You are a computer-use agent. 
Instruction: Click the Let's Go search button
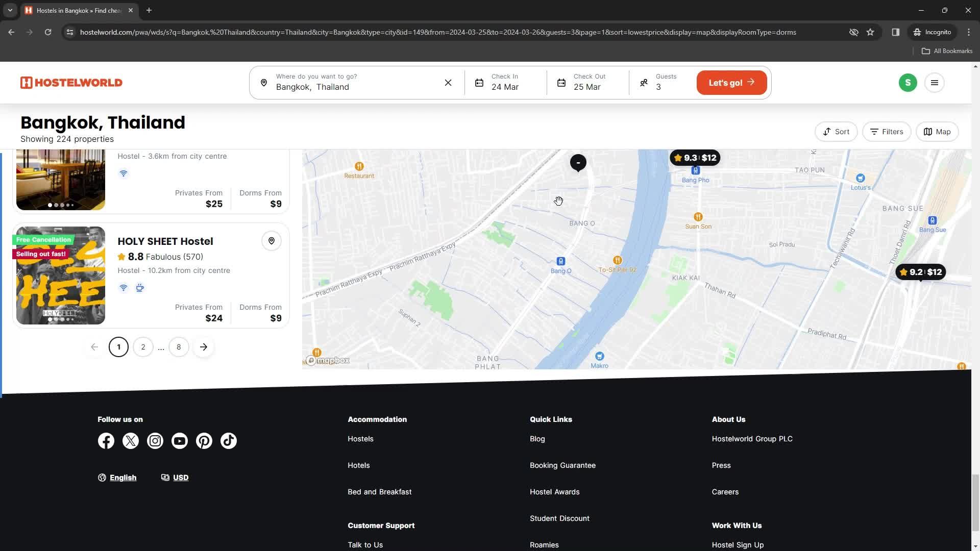[731, 83]
